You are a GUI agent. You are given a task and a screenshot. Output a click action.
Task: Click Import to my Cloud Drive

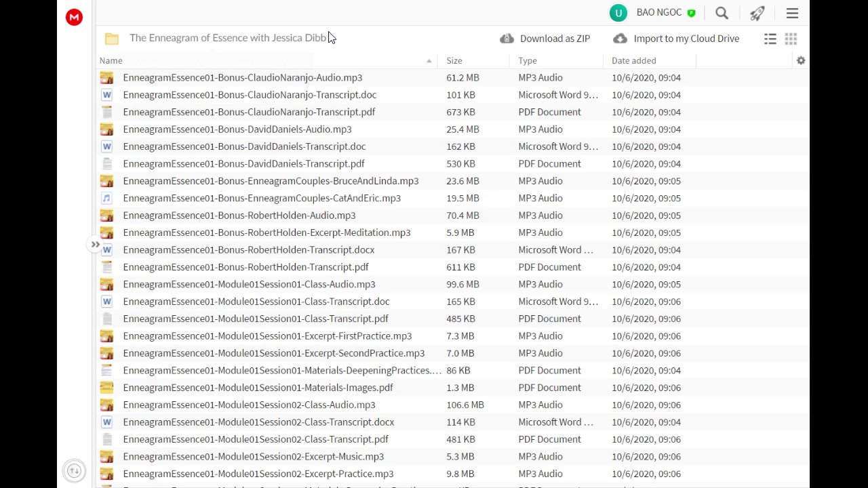pyautogui.click(x=676, y=39)
